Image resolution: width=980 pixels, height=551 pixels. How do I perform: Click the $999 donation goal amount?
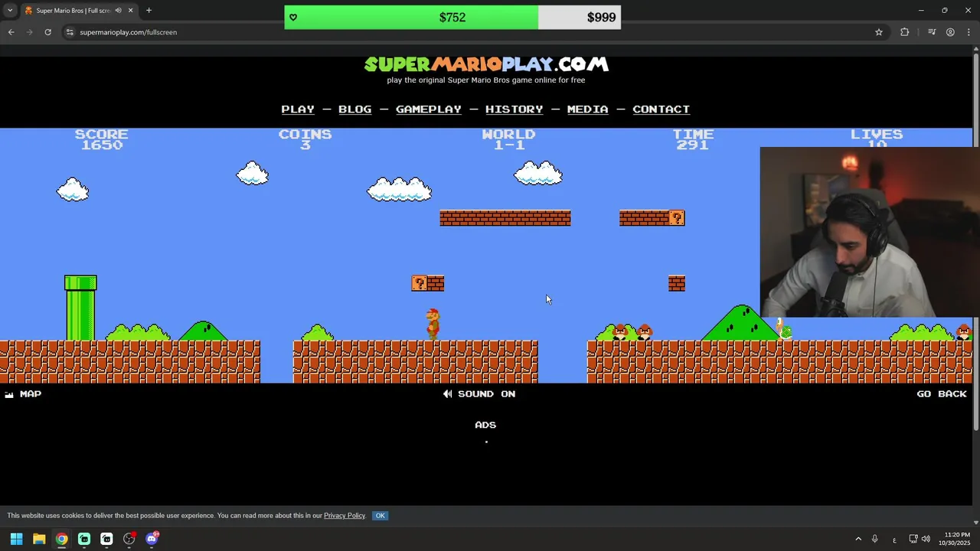601,18
